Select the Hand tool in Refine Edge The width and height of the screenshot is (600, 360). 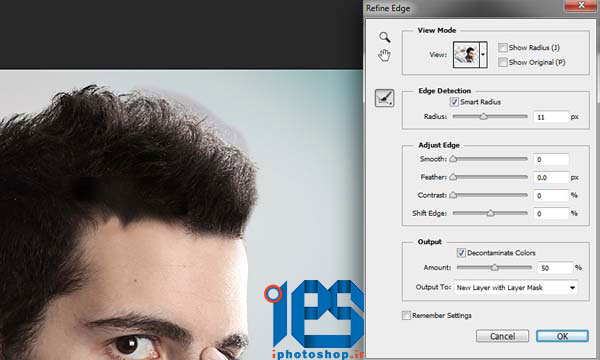384,55
